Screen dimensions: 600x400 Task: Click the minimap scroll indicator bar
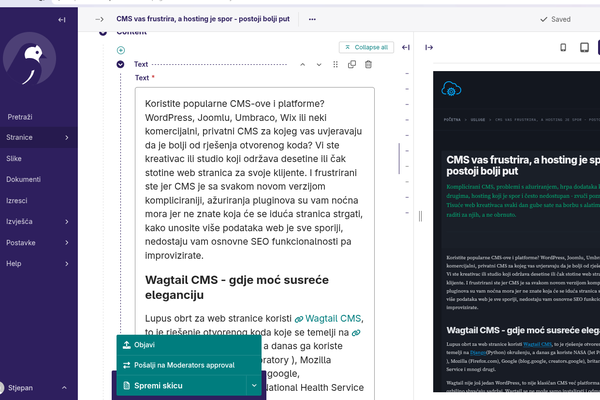[x=399, y=158]
